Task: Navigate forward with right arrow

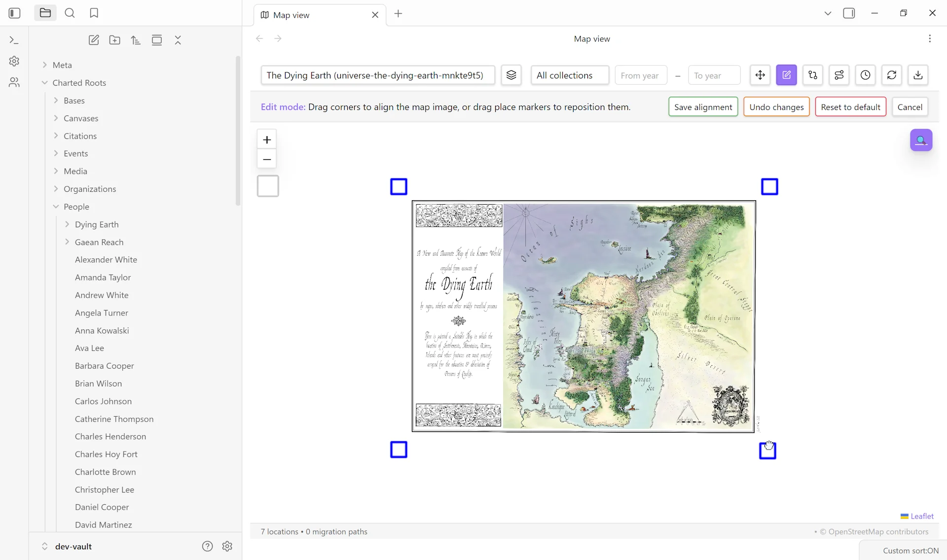Action: click(278, 38)
